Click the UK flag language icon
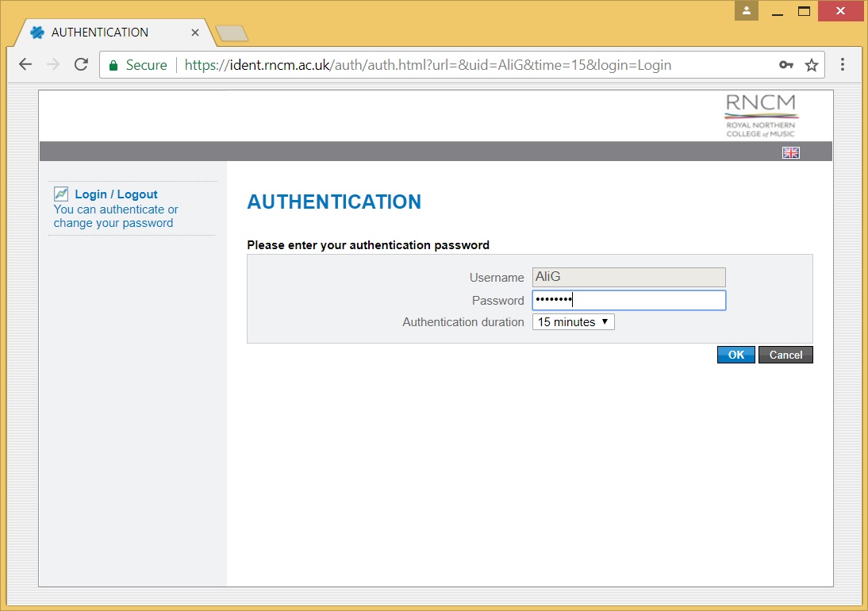The height and width of the screenshot is (611, 868). tap(790, 152)
